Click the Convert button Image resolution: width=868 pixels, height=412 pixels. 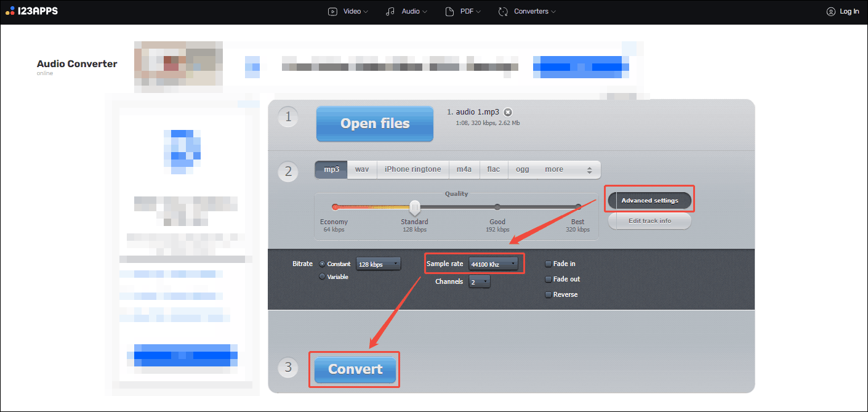pos(355,369)
